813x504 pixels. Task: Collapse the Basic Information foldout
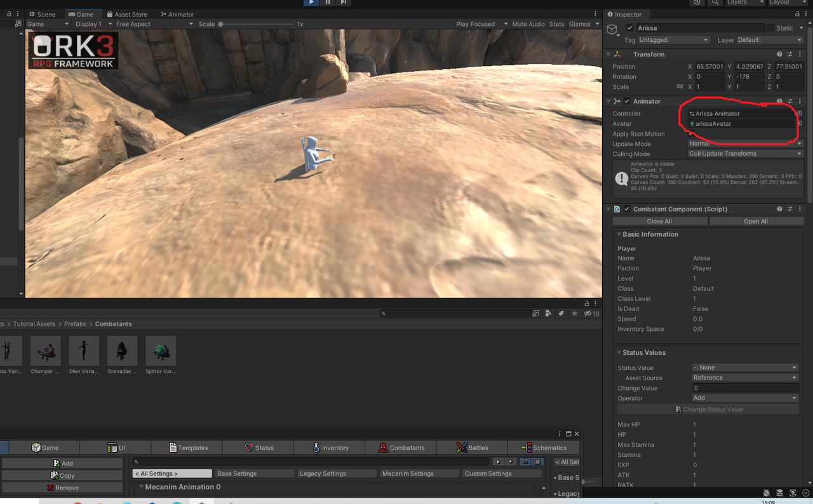point(619,234)
